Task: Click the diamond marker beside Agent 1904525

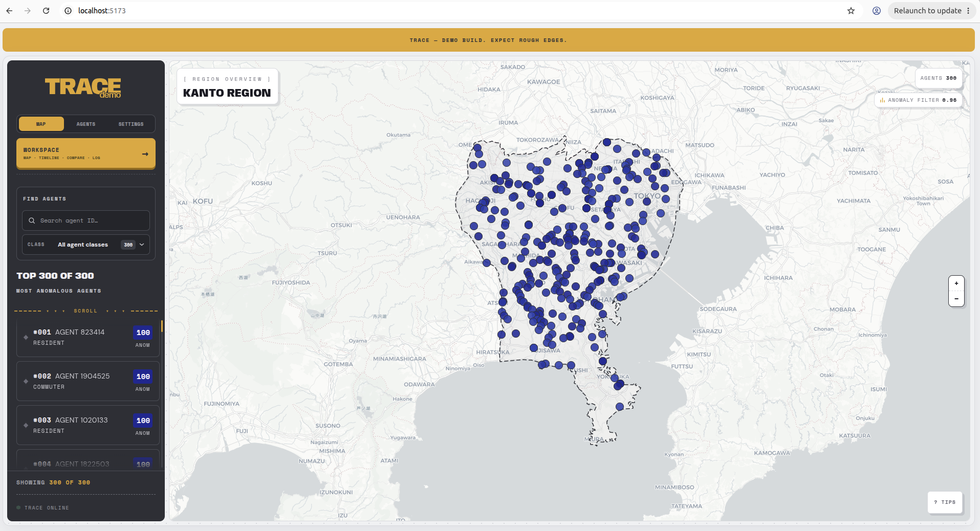Action: click(26, 382)
